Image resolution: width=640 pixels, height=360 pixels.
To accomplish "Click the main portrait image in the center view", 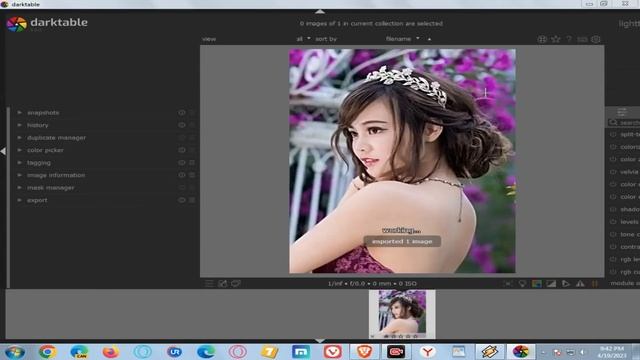I will point(402,161).
